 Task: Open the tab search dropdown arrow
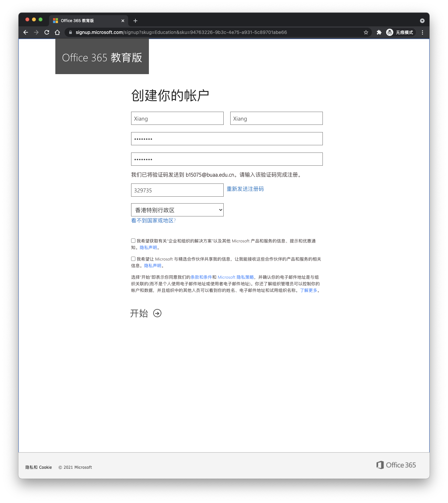[422, 21]
